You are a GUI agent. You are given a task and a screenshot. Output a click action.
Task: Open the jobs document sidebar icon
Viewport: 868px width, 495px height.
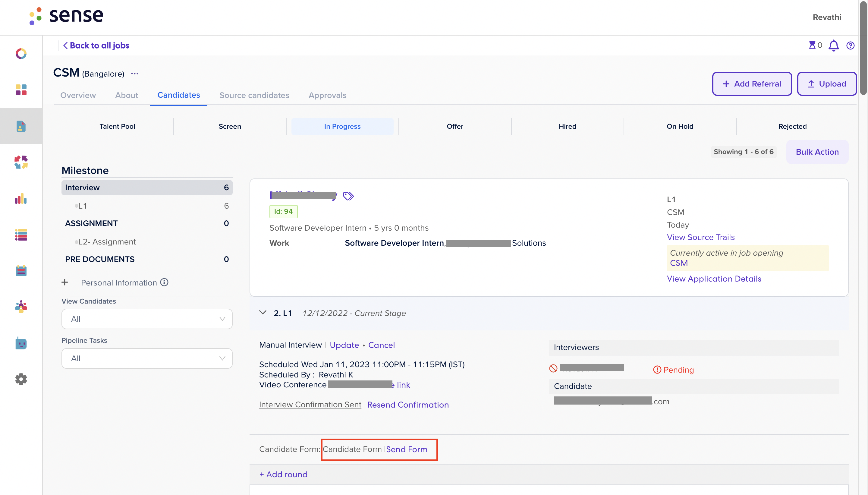pyautogui.click(x=21, y=126)
